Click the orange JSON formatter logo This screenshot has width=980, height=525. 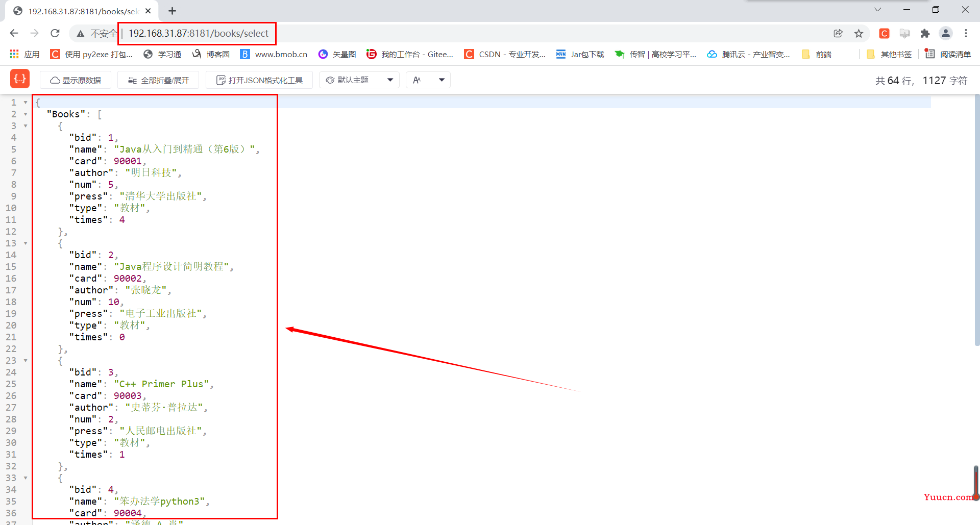click(x=20, y=79)
